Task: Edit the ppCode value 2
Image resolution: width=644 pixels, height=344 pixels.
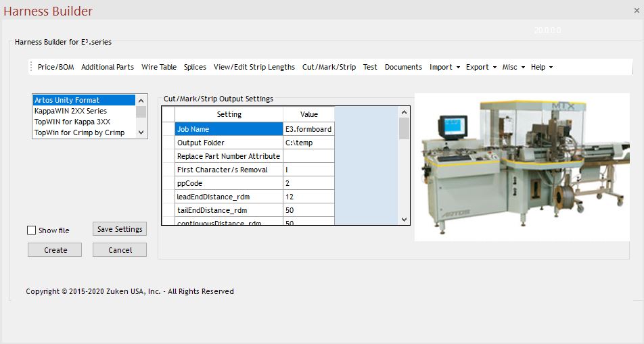Action: pyautogui.click(x=308, y=183)
